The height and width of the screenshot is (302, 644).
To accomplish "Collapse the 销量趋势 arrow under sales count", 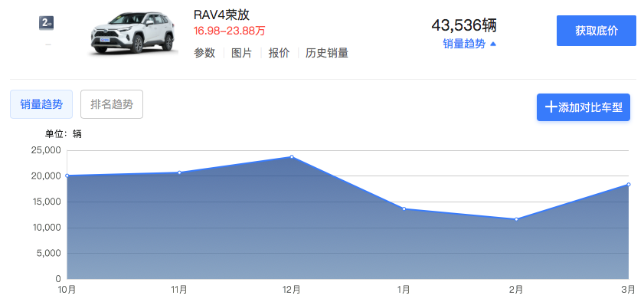I will (x=493, y=44).
